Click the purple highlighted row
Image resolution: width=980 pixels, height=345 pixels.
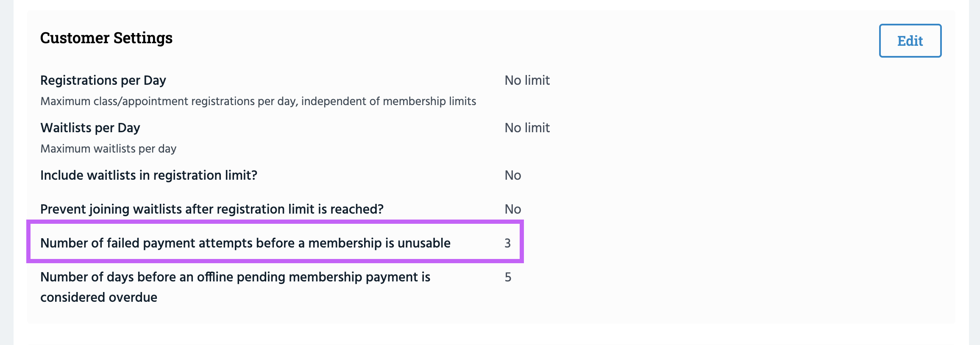point(276,243)
